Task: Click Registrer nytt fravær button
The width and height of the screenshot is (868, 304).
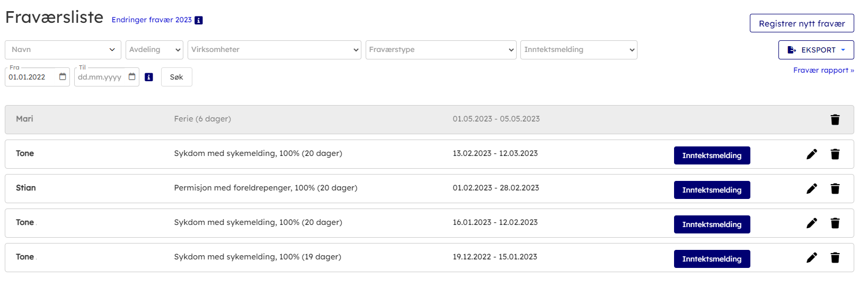Action: [801, 23]
